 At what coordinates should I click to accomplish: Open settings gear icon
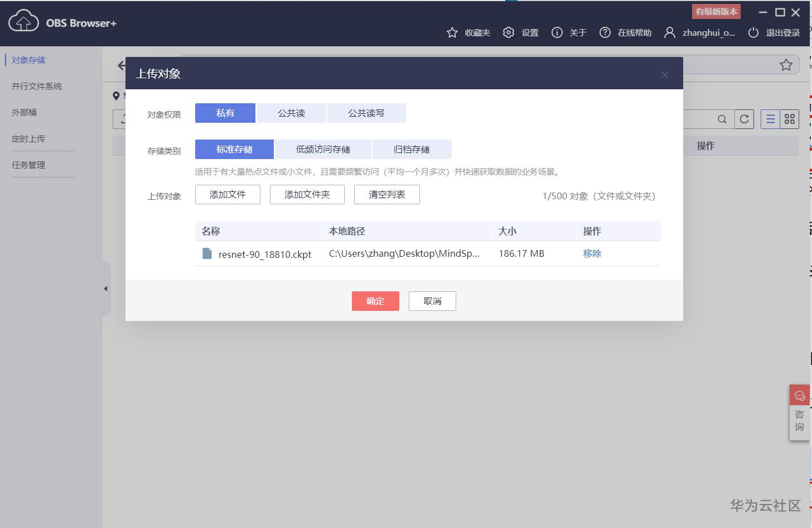point(508,32)
